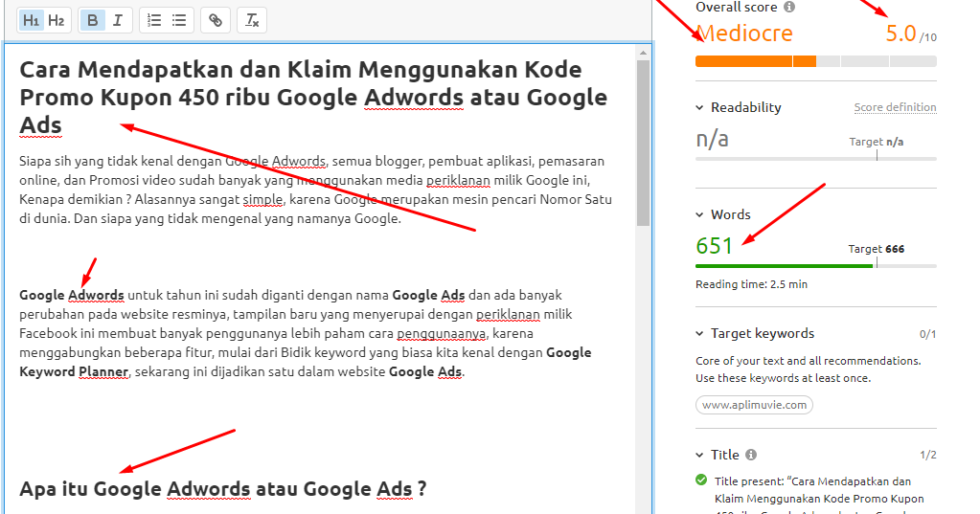Toggle italic formatting

[118, 21]
